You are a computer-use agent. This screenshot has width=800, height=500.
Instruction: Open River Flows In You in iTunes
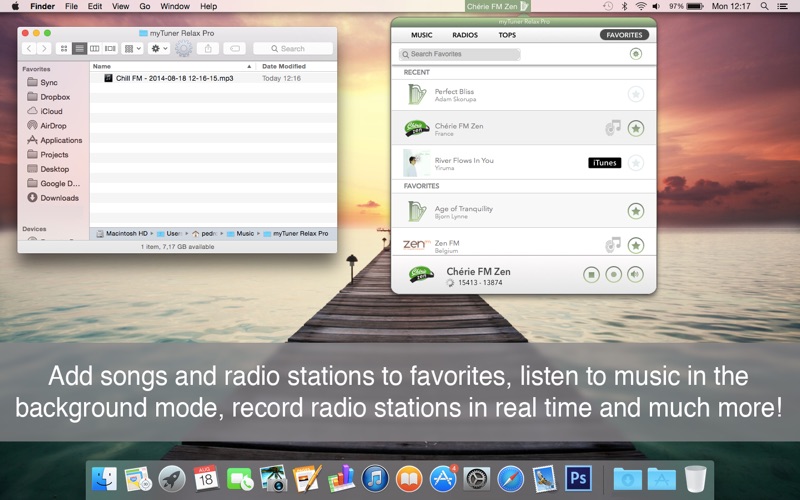pos(605,163)
